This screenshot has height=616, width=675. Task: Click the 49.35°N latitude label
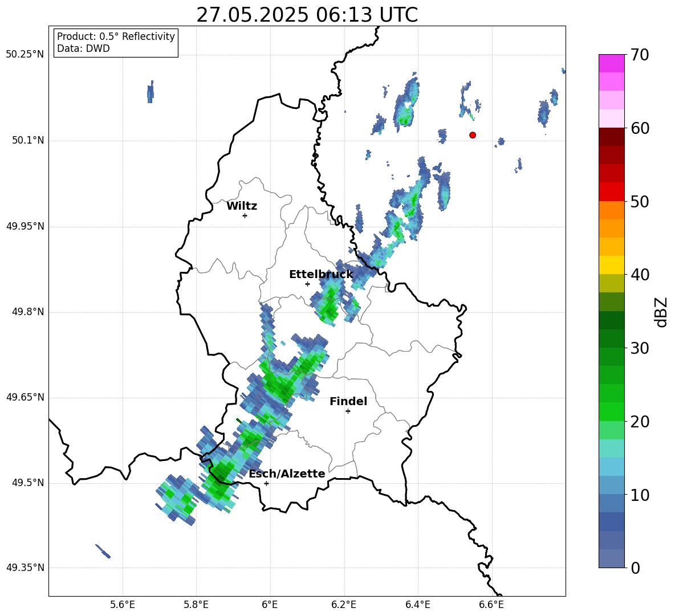pos(25,568)
